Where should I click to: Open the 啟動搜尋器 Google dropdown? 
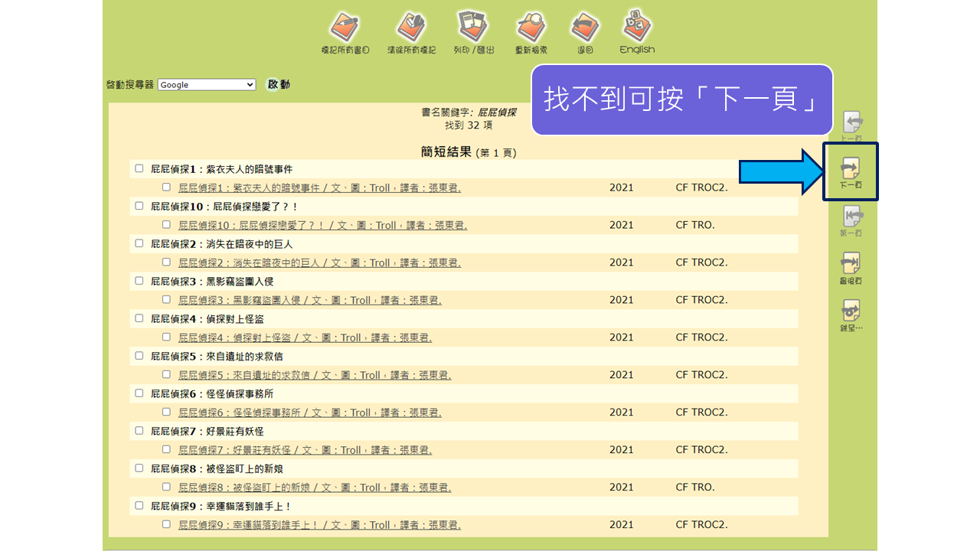(x=207, y=85)
